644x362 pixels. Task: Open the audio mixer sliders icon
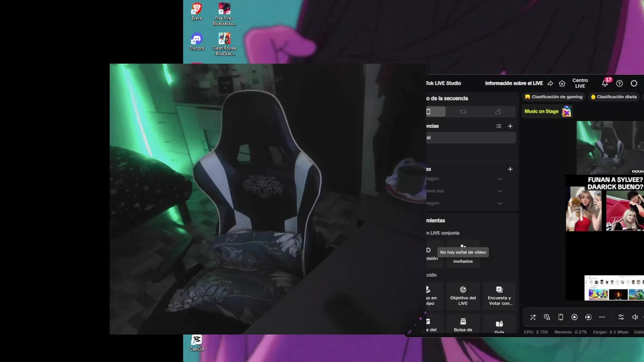tap(621, 317)
